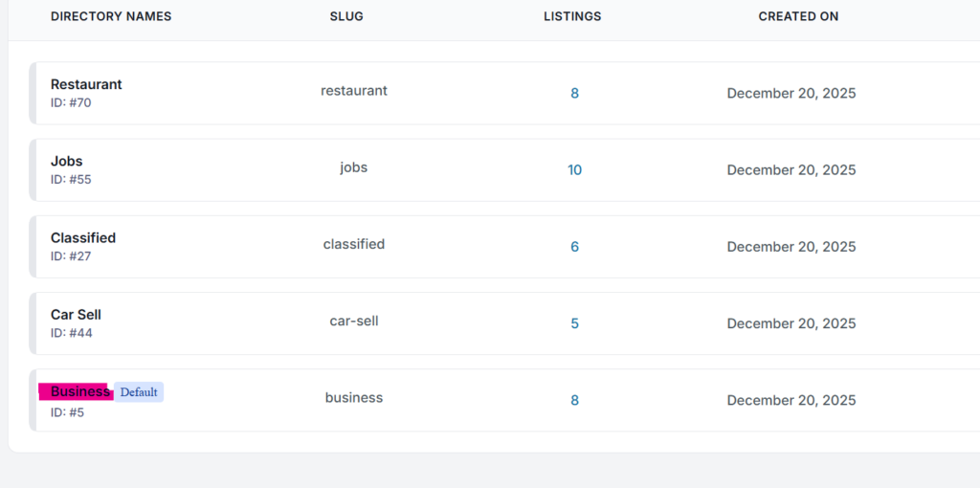Image resolution: width=980 pixels, height=488 pixels.
Task: Select the restaurant slug text
Action: (x=354, y=91)
